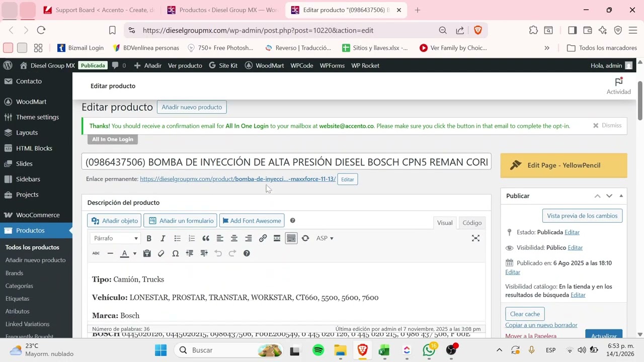Open editor keyboard shortcuts help icon
This screenshot has width=644, height=362.
point(247,253)
